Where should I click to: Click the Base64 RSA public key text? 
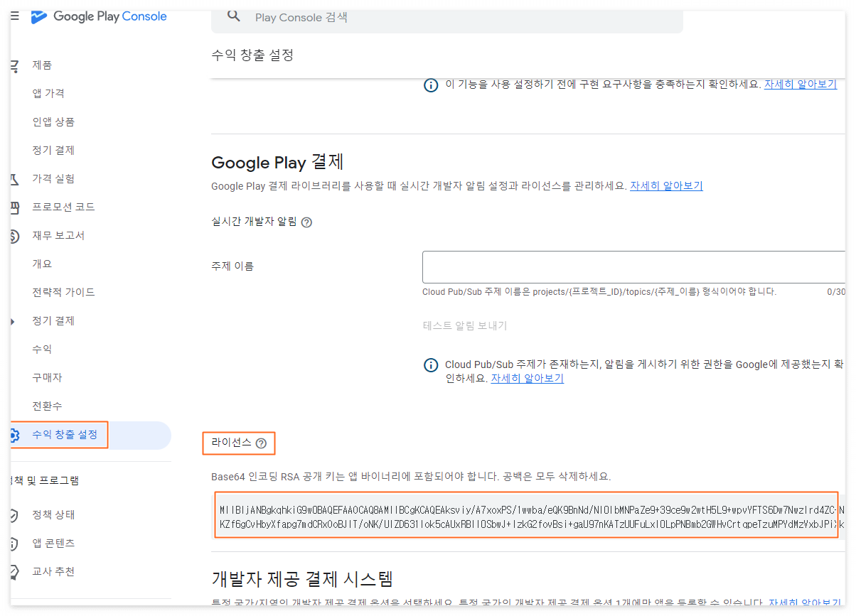tap(527, 516)
